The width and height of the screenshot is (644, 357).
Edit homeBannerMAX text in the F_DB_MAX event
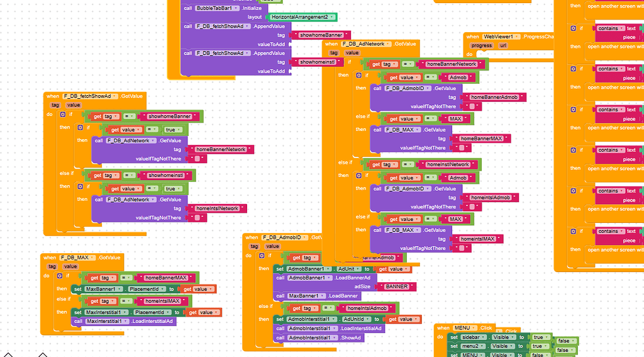166,278
